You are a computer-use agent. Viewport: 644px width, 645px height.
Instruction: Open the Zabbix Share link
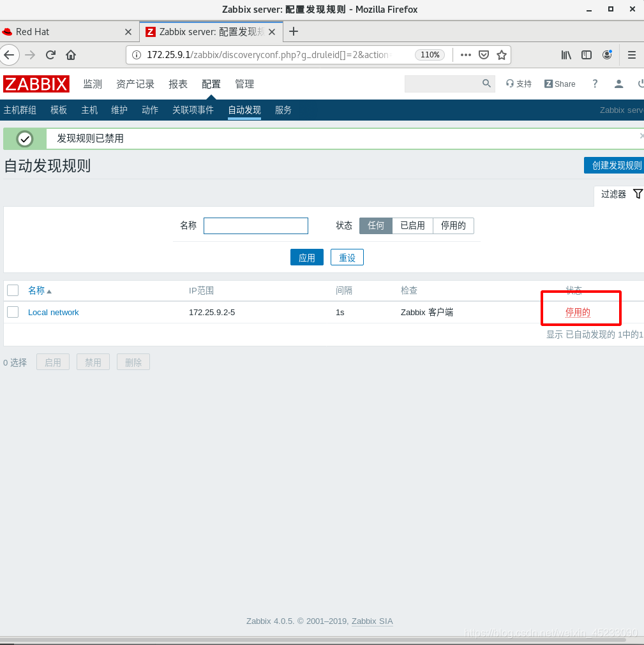click(560, 84)
